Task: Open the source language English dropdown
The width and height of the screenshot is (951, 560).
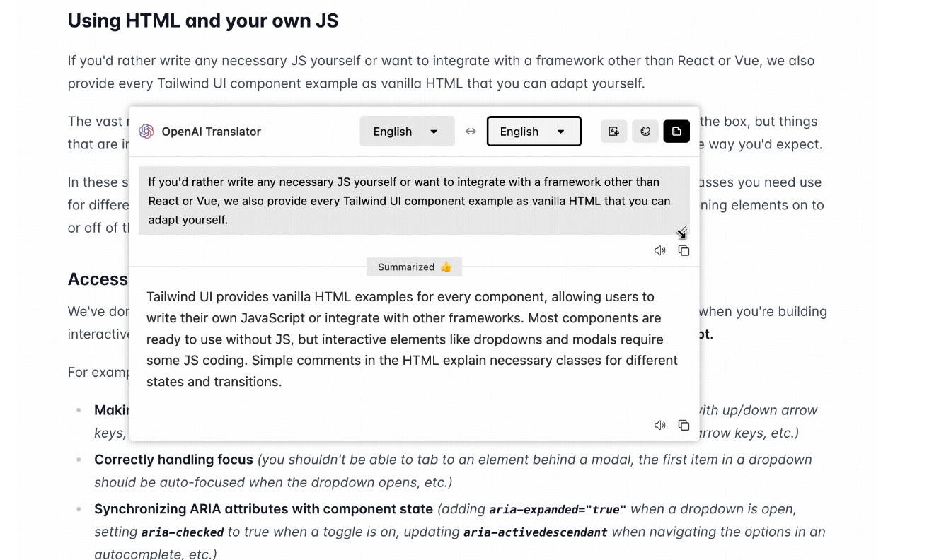Action: click(407, 132)
